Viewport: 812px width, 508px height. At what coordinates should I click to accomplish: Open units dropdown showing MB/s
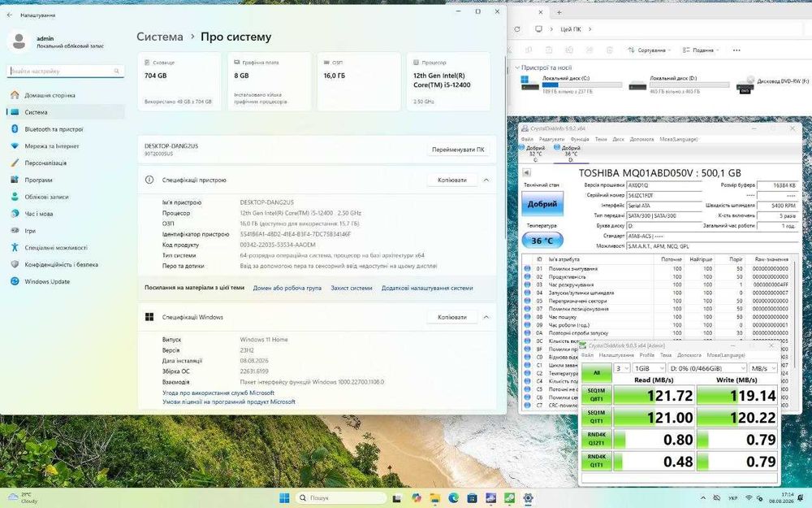(764, 368)
